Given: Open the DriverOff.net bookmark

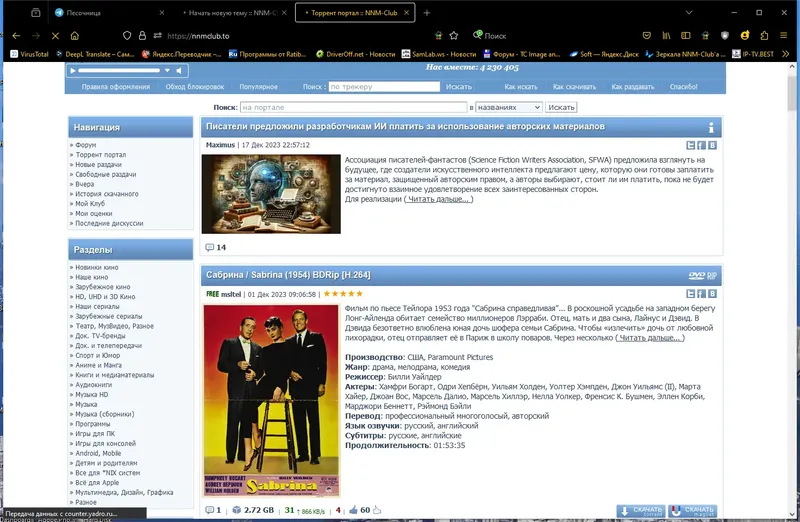Looking at the screenshot, I should [356, 54].
